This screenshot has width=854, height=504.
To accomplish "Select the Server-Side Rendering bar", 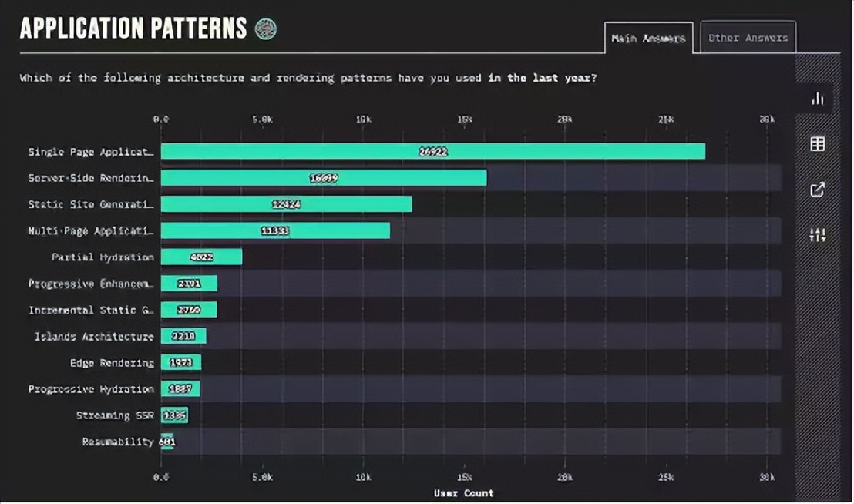I will (x=324, y=177).
